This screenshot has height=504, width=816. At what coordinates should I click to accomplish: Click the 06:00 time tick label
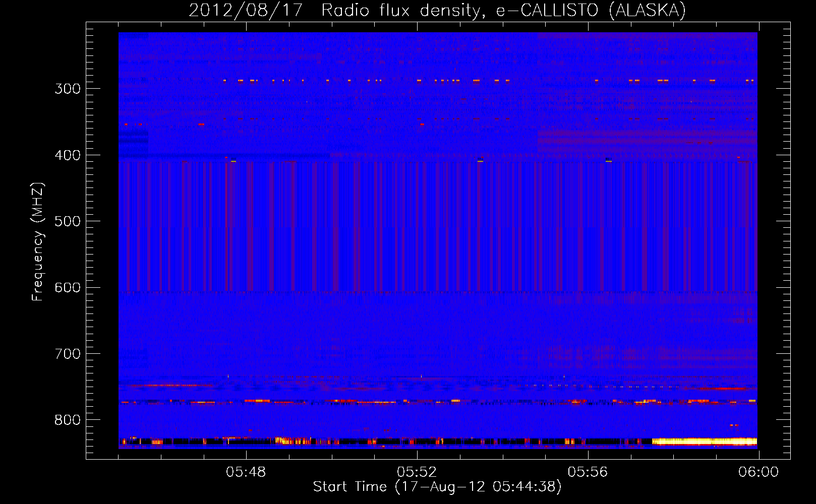759,472
